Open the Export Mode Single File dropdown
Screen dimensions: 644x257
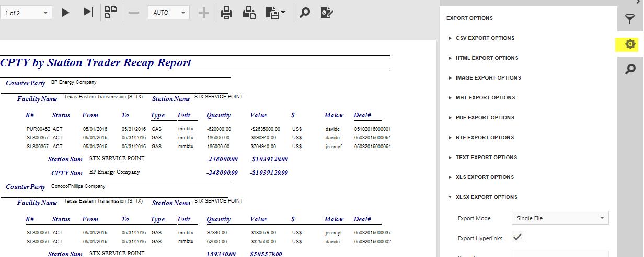pos(560,218)
